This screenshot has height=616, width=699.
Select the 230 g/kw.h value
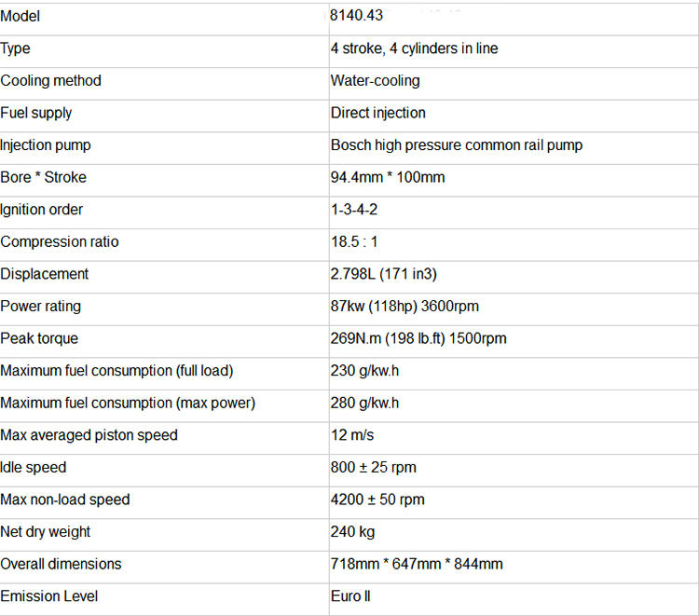364,371
